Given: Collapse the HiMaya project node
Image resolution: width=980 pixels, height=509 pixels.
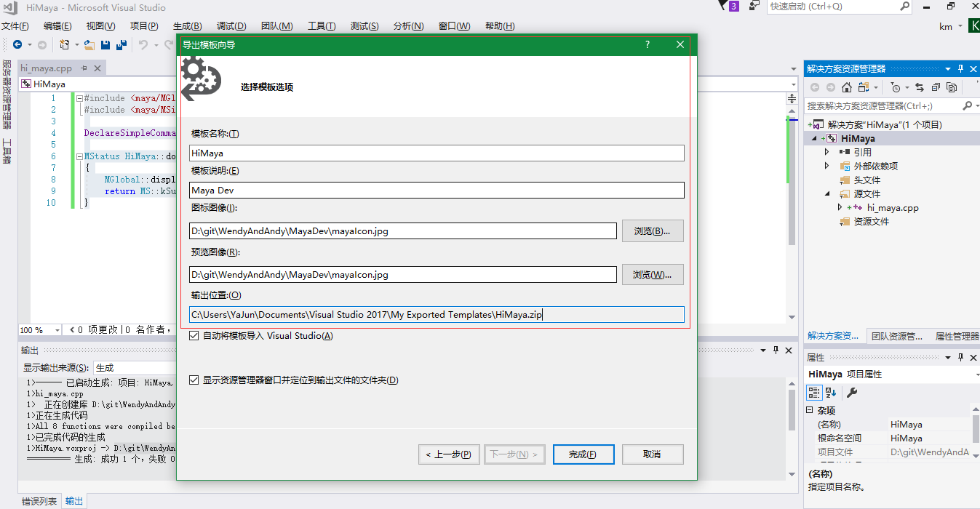Looking at the screenshot, I should [814, 139].
